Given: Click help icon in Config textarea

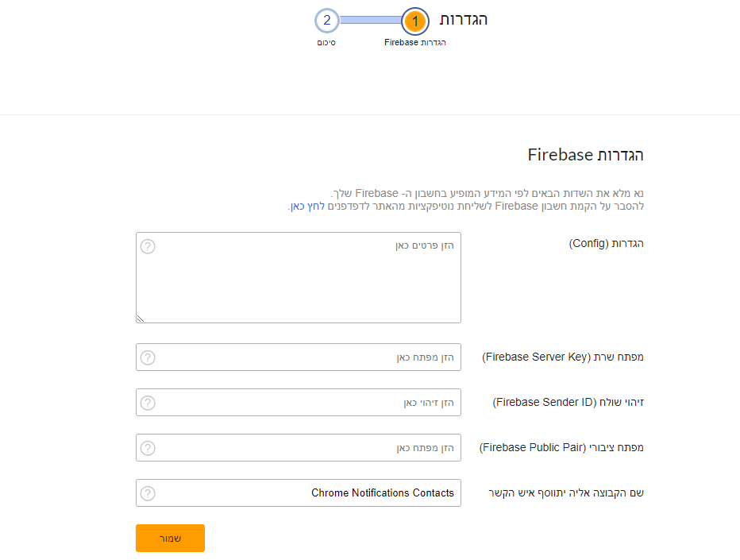Looking at the screenshot, I should [148, 246].
